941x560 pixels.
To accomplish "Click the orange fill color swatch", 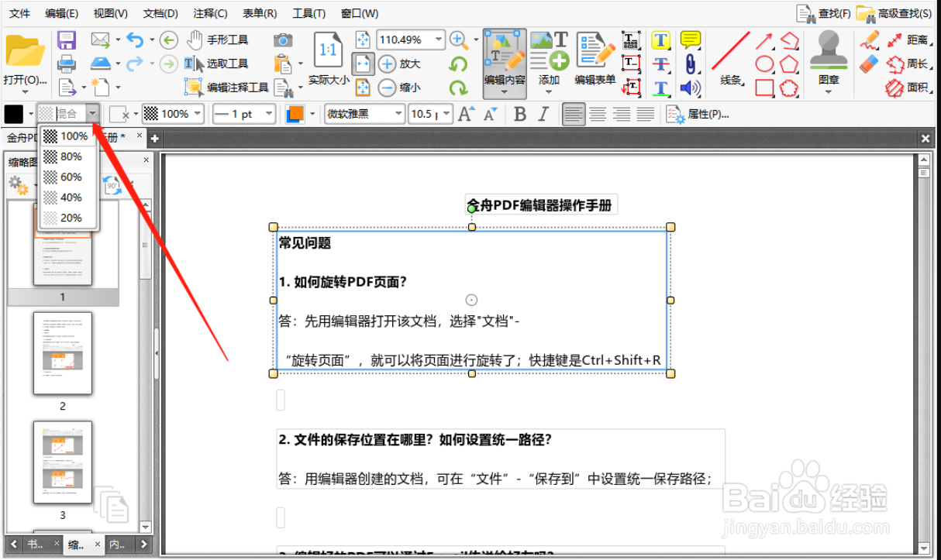I will (295, 114).
